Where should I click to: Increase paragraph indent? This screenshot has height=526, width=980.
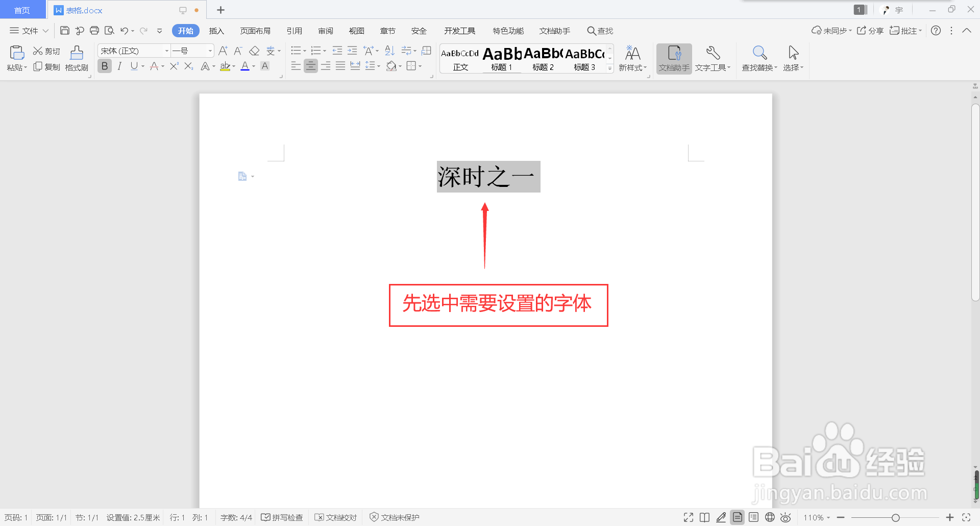[352, 51]
